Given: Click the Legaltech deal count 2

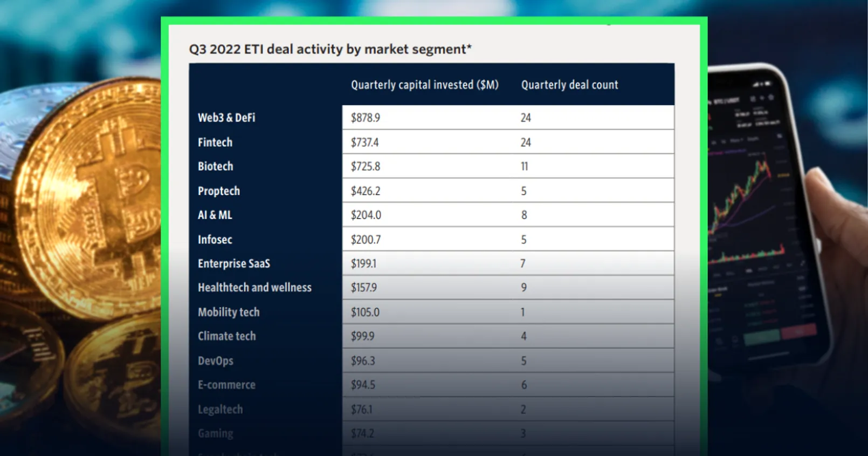Looking at the screenshot, I should tap(523, 409).
